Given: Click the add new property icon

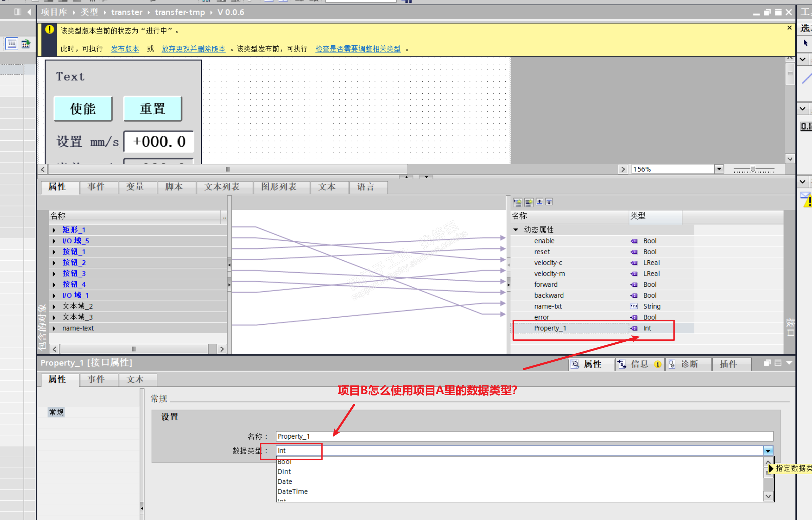Looking at the screenshot, I should click(x=528, y=202).
